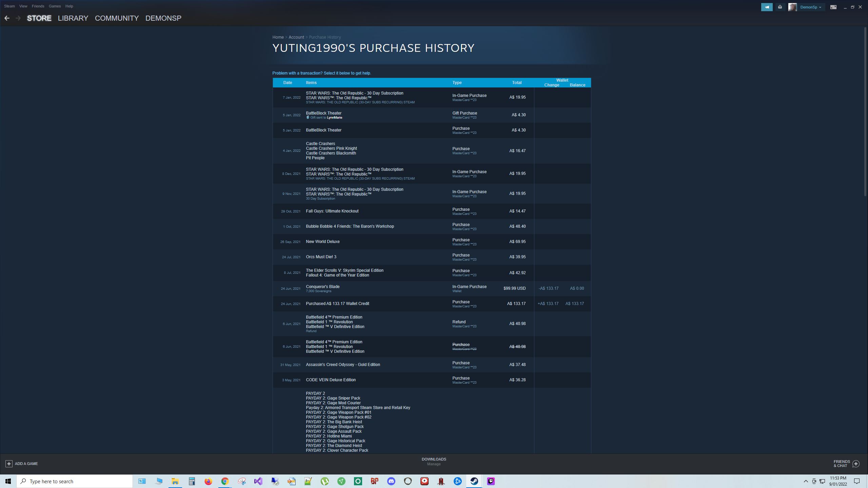This screenshot has height=488, width=868.
Task: Click the LynnMarie gift recipient link
Action: pyautogui.click(x=334, y=118)
